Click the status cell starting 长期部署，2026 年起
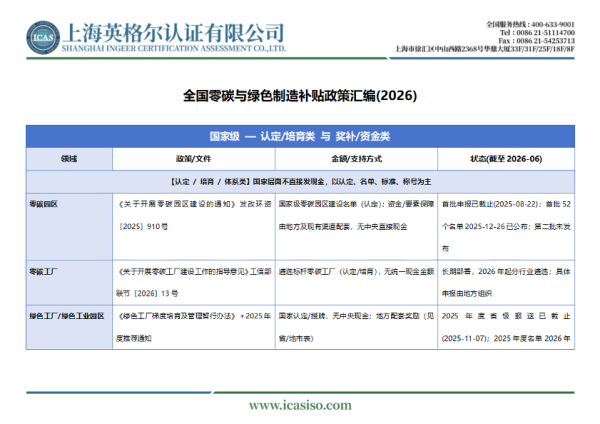This screenshot has width=600, height=424. [506, 283]
